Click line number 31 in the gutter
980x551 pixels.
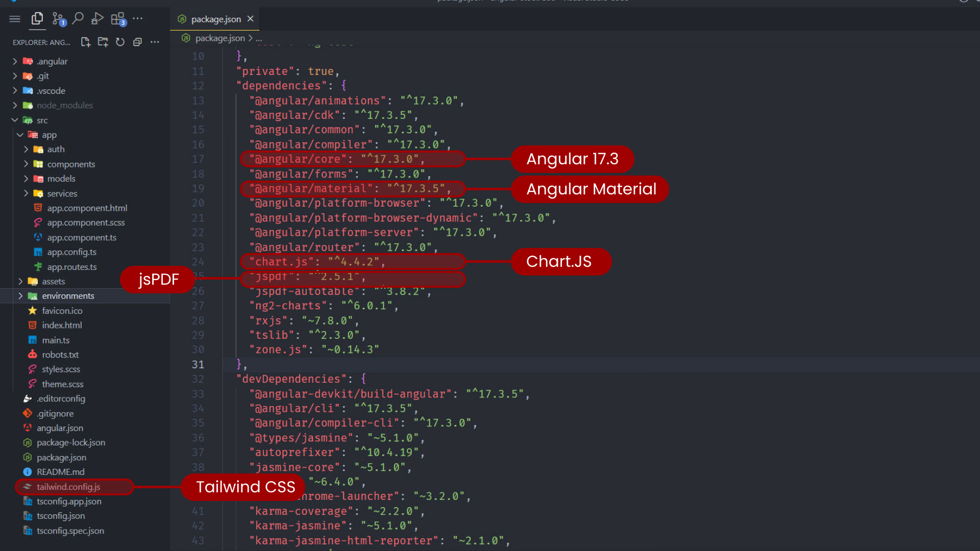(x=198, y=364)
